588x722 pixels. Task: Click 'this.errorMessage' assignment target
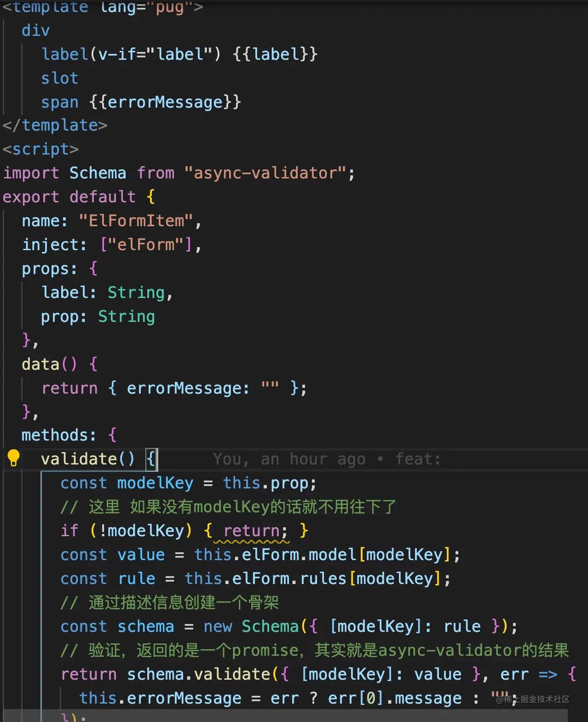(x=160, y=698)
